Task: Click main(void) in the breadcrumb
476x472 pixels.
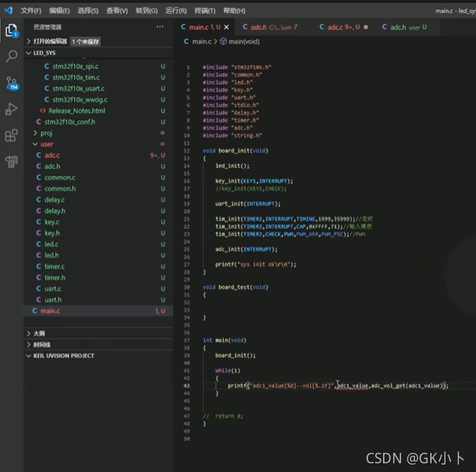Action: point(244,41)
